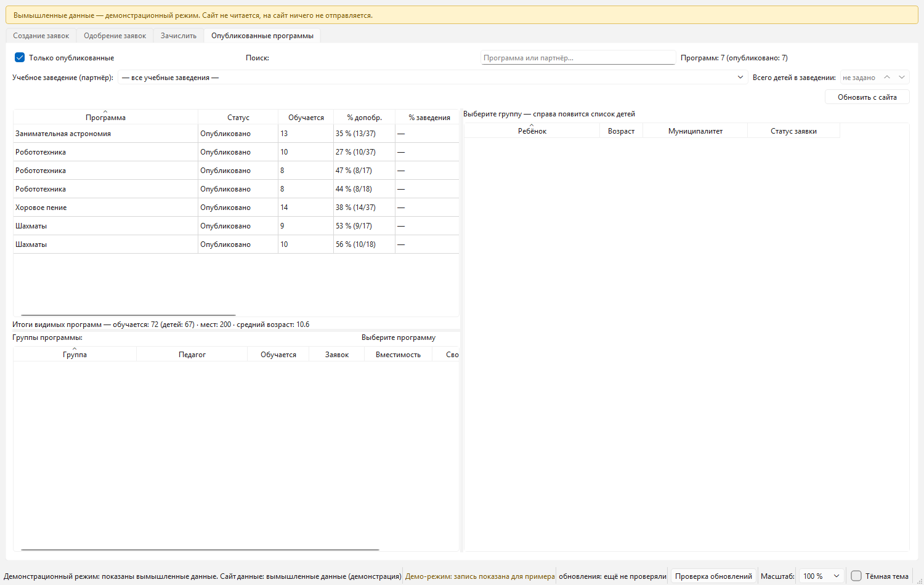Sort by the 'Статус' column header
Viewport: 924px width, 585px height.
(x=238, y=117)
